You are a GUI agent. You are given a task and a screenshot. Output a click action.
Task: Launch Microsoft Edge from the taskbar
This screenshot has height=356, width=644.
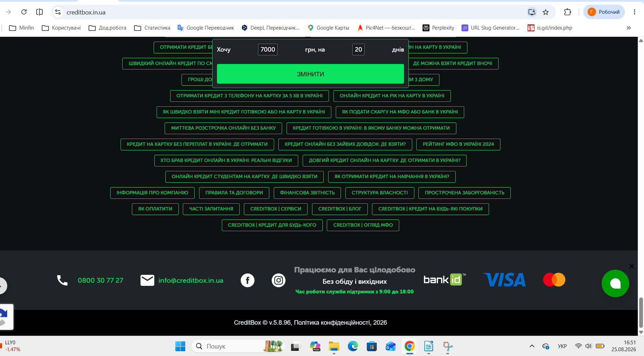pos(353,346)
